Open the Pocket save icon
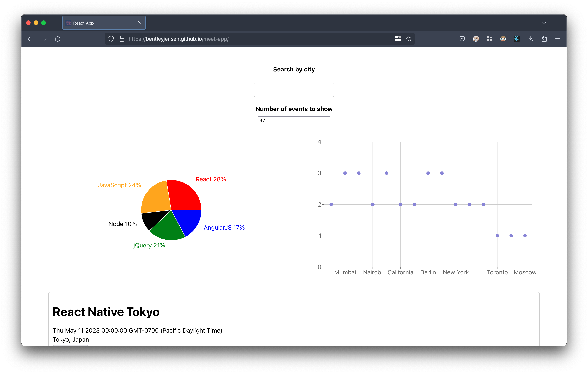 pos(462,39)
